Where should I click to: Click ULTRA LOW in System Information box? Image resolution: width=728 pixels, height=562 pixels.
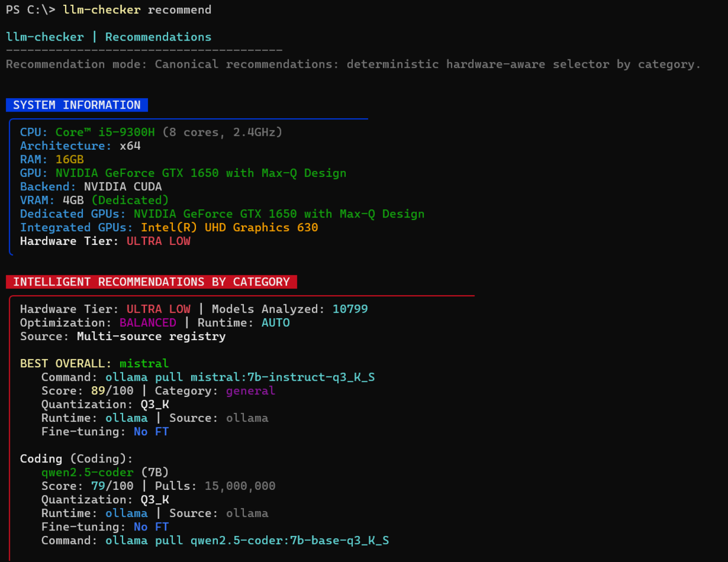point(158,241)
